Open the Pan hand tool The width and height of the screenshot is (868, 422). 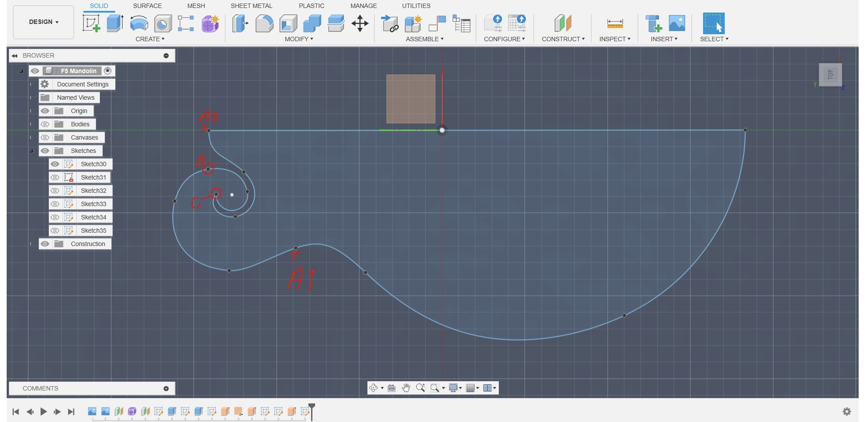tap(406, 388)
